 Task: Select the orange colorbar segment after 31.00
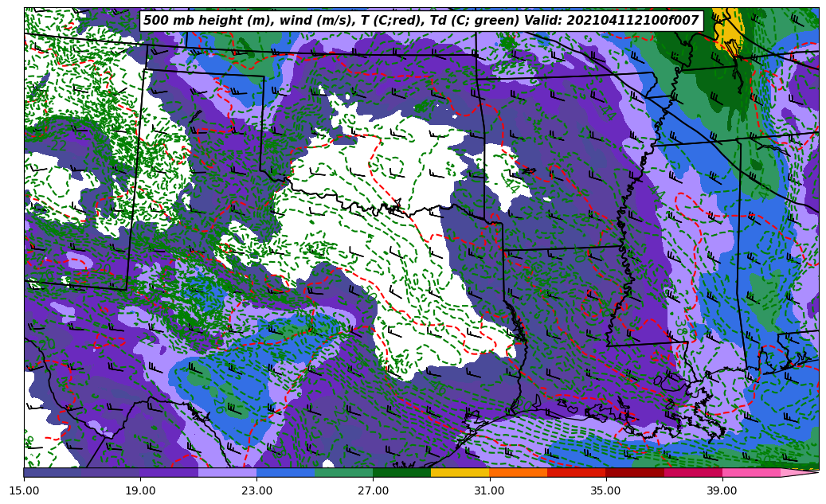tap(518, 472)
